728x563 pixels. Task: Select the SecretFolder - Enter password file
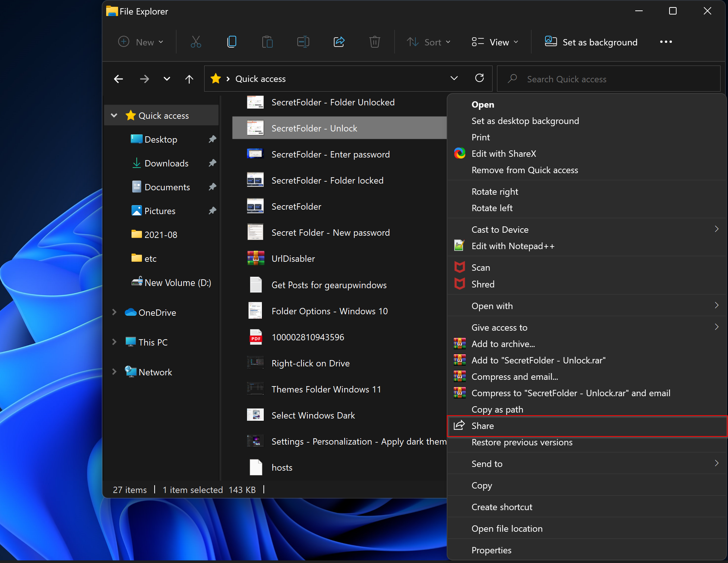(x=339, y=154)
